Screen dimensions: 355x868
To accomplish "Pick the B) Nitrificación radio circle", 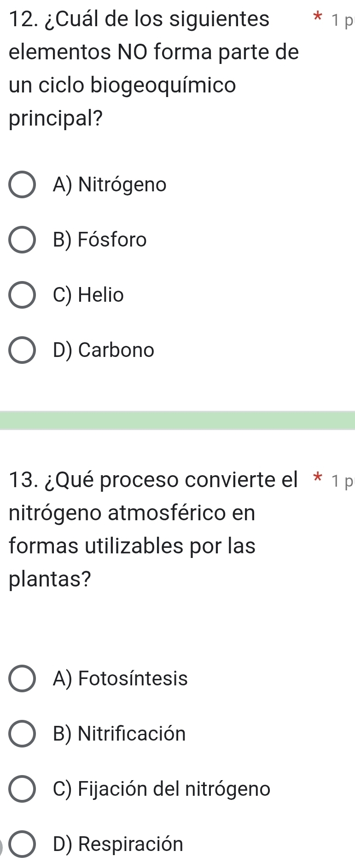I will tap(22, 734).
